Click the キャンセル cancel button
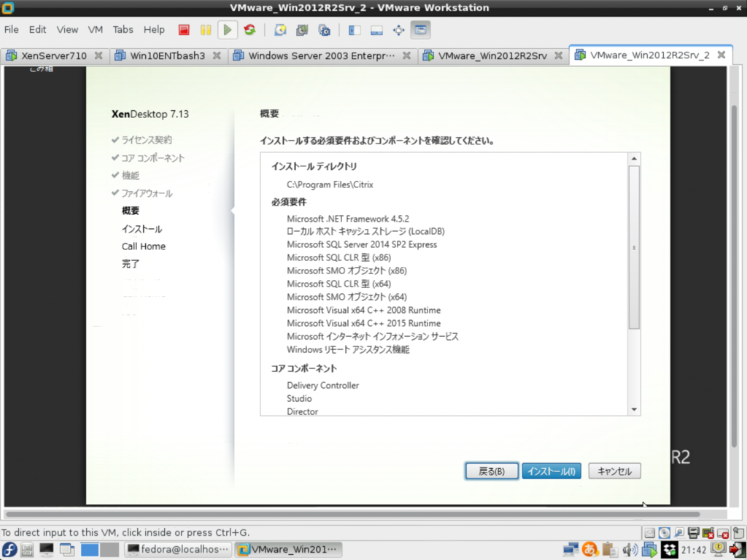The height and width of the screenshot is (560, 747). 614,472
